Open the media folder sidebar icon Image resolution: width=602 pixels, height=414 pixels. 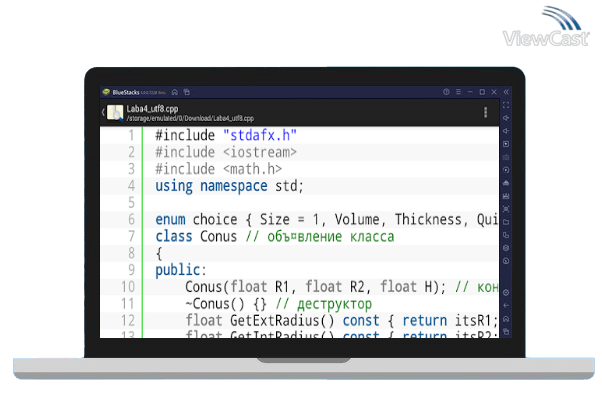pyautogui.click(x=506, y=222)
